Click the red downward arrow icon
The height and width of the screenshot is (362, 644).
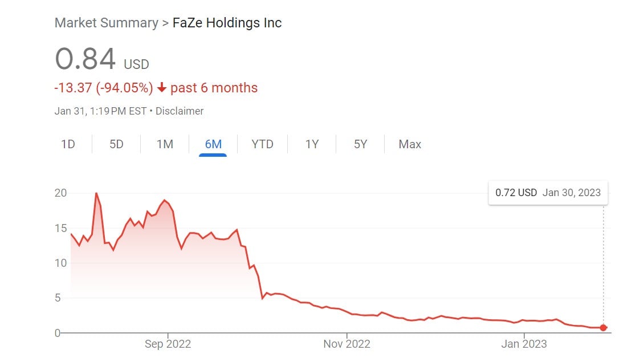[x=161, y=88]
